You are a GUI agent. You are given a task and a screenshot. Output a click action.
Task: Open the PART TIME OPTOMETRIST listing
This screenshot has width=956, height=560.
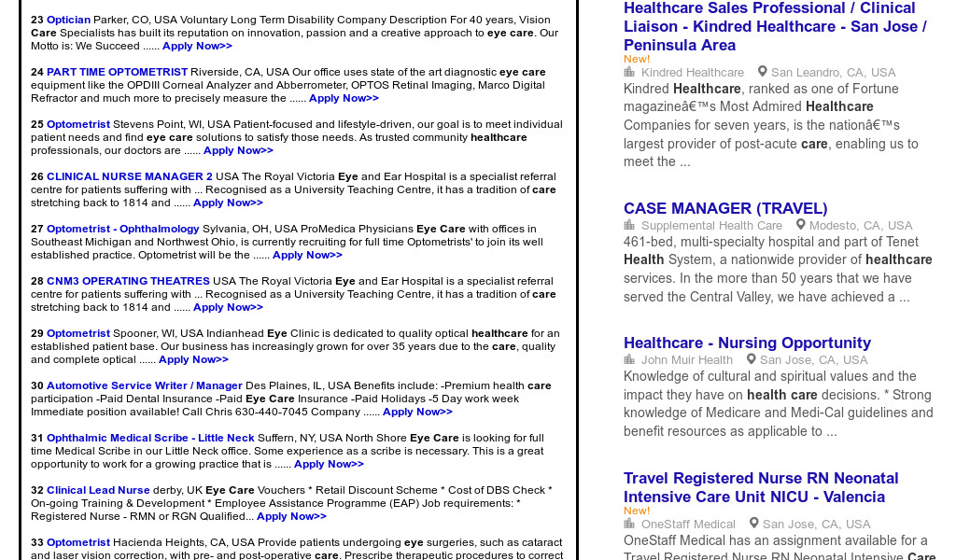pos(117,73)
